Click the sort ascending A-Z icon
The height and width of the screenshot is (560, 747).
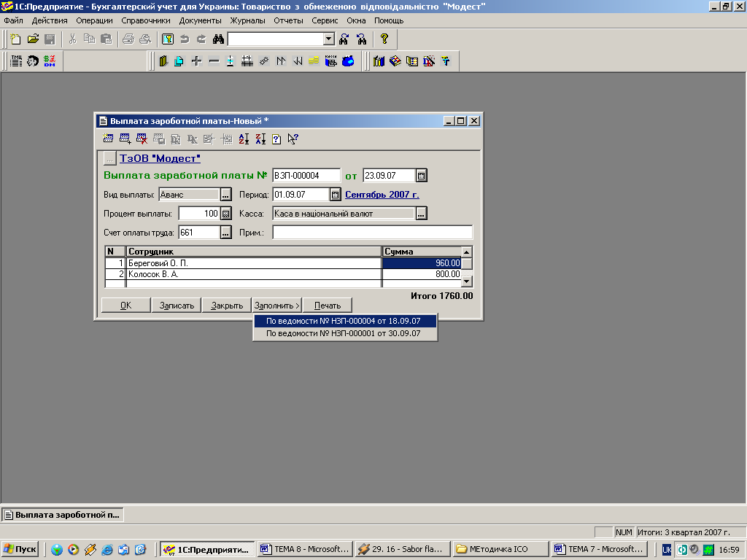point(244,139)
